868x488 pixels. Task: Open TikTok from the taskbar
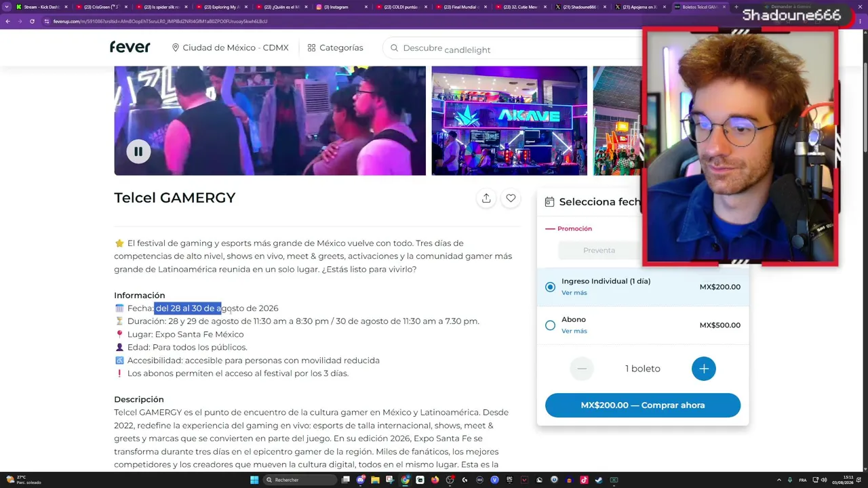(x=584, y=480)
